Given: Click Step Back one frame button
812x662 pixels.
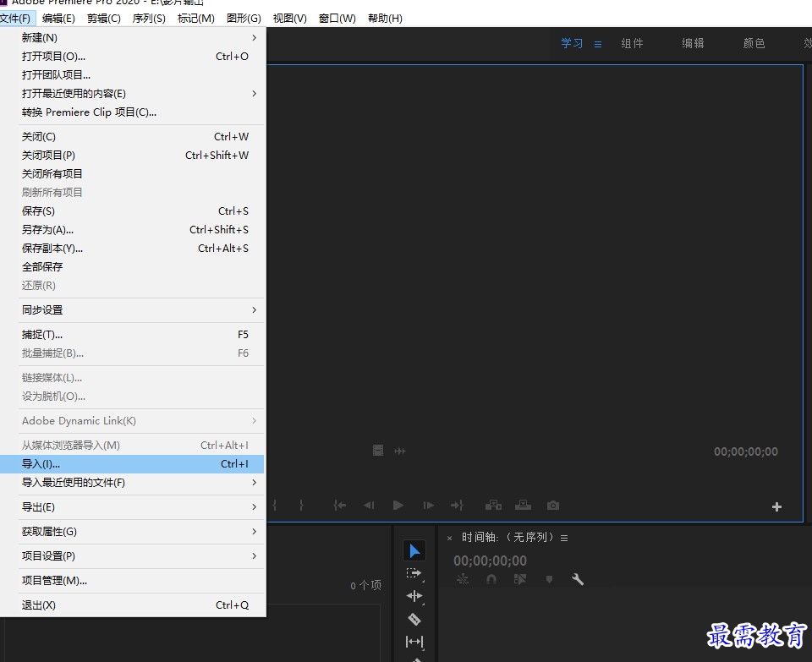Looking at the screenshot, I should (369, 506).
